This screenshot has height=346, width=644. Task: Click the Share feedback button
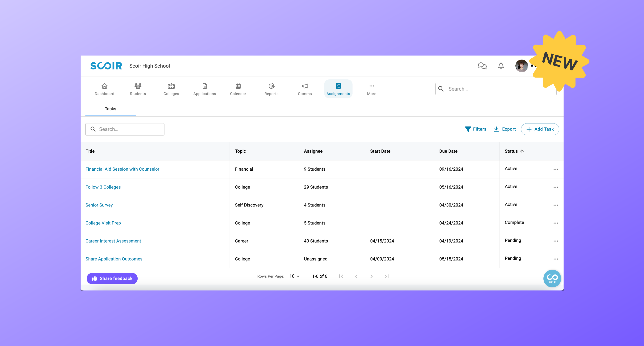tap(112, 278)
